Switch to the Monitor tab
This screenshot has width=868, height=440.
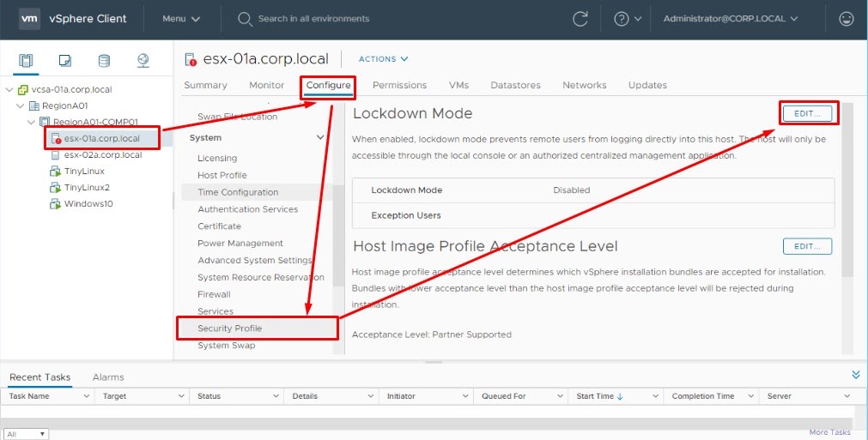pos(266,85)
